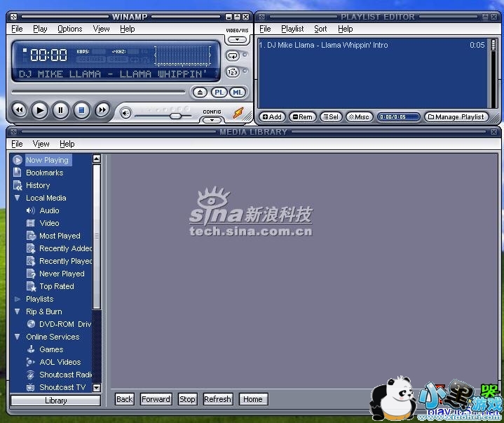The image size is (504, 423).
Task: Click the eject/open file button
Action: click(x=200, y=93)
